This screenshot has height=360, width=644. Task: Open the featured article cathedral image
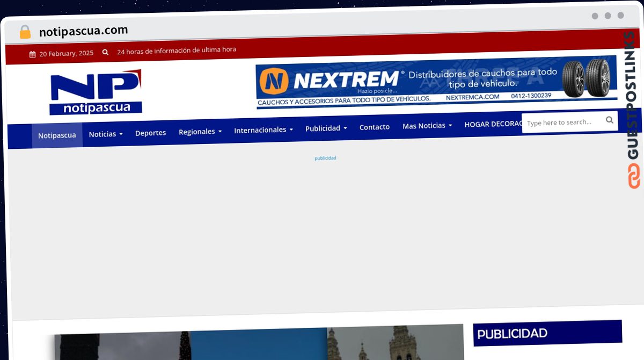[x=259, y=343]
